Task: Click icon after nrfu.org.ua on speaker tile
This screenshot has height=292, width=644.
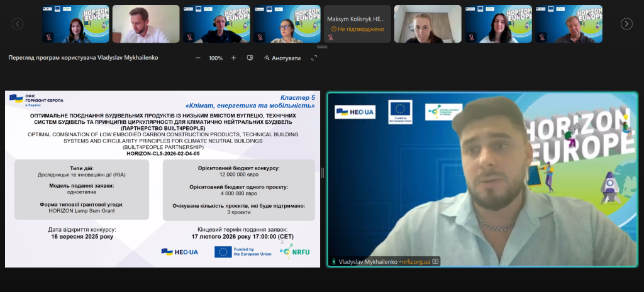Action: coord(435,261)
